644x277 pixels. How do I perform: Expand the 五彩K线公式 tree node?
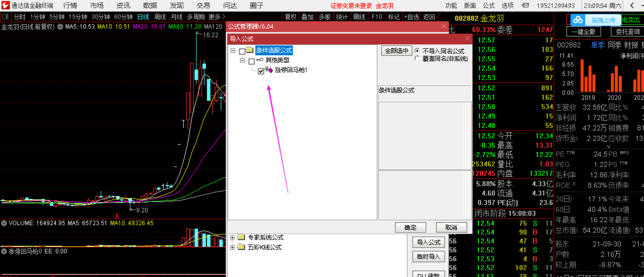tap(232, 247)
